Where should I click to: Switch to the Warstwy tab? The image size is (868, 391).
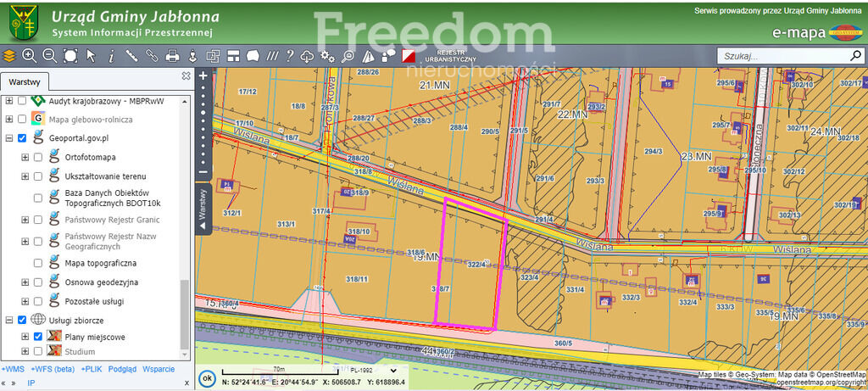25,82
